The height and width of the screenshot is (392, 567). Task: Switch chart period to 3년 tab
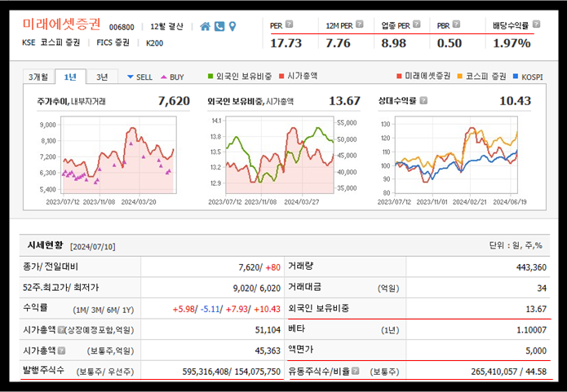[102, 77]
